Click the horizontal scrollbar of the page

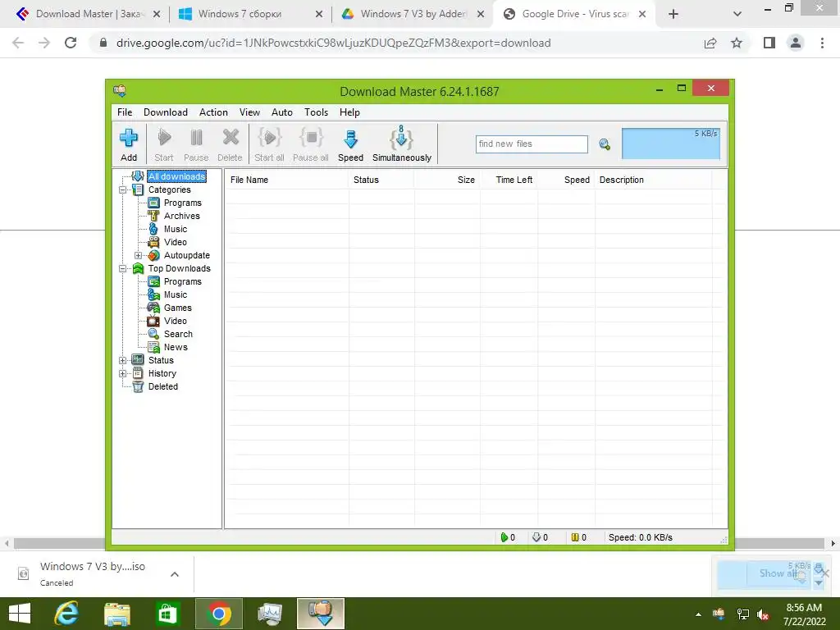(419, 543)
